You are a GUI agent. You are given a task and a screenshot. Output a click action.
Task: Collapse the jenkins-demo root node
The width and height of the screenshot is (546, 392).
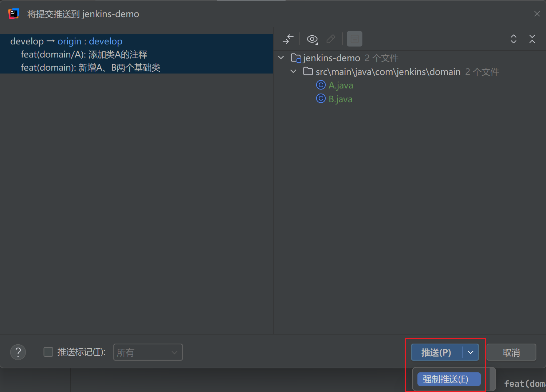click(281, 58)
